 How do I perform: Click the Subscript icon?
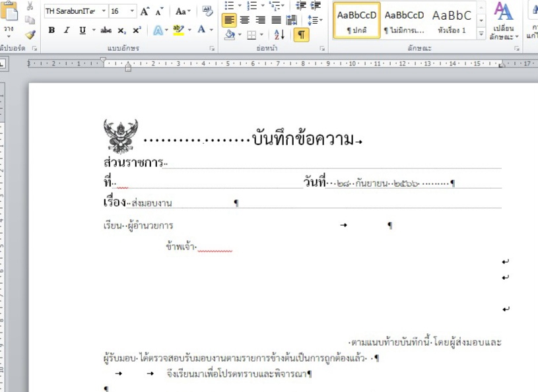click(121, 30)
